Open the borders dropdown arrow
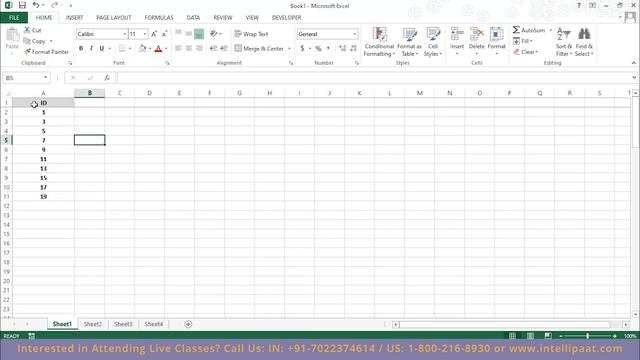 click(x=130, y=49)
